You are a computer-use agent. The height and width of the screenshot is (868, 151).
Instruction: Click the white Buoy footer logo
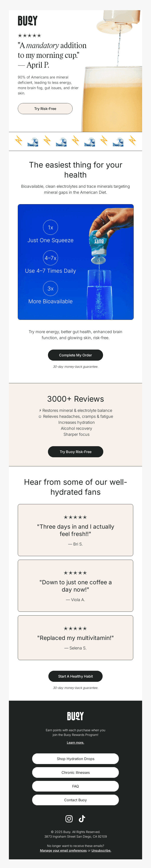pyautogui.click(x=75, y=716)
